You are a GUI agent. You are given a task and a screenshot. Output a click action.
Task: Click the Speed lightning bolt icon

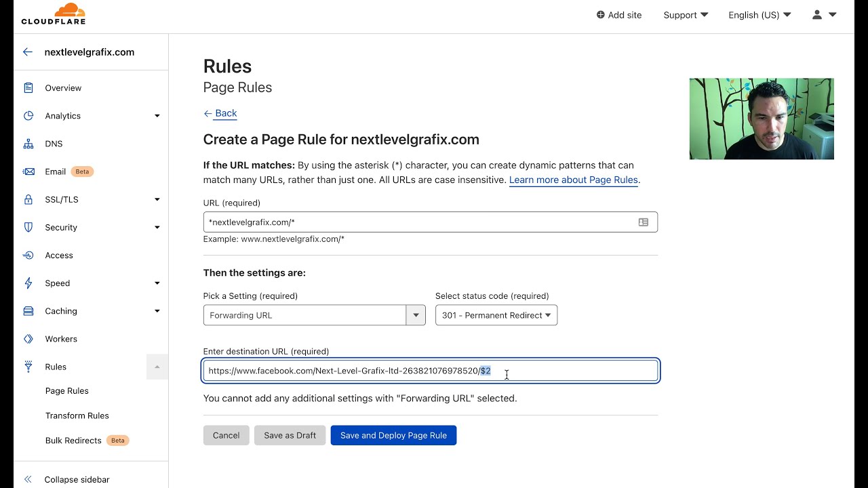click(28, 283)
